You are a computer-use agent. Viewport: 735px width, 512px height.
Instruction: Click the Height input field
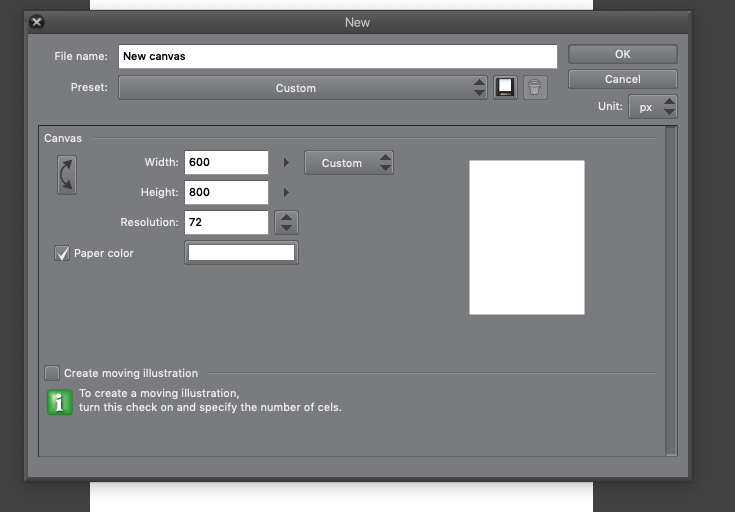point(226,192)
